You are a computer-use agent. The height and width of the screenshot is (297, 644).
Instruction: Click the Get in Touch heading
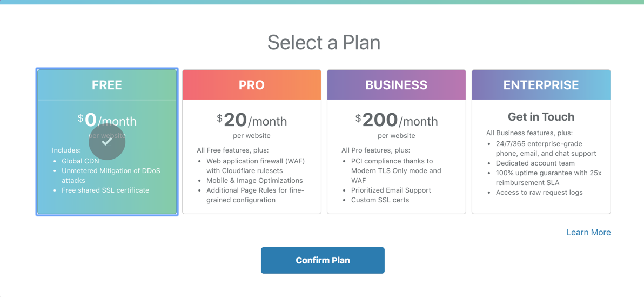[x=541, y=117]
